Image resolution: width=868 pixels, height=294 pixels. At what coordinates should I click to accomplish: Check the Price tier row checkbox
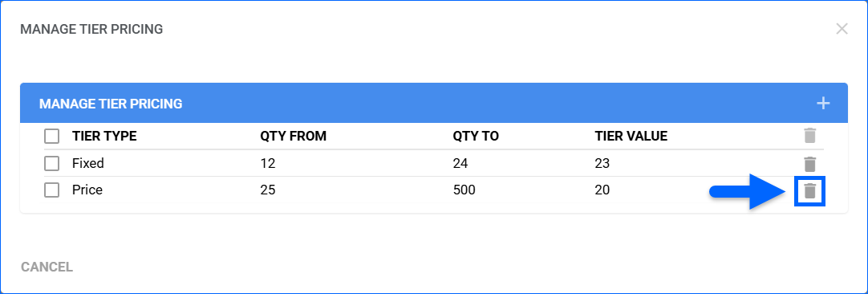[x=52, y=190]
